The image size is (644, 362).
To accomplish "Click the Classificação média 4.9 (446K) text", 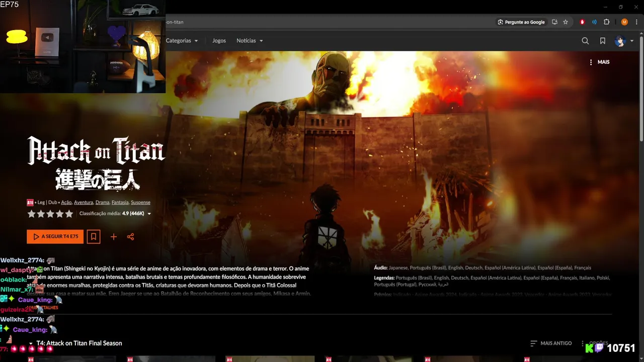I will 112,214.
